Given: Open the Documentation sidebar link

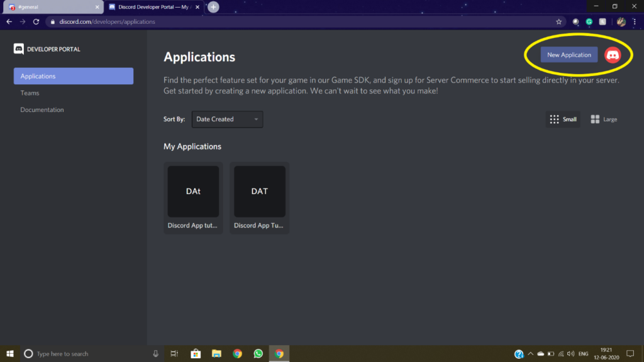Looking at the screenshot, I should [42, 110].
